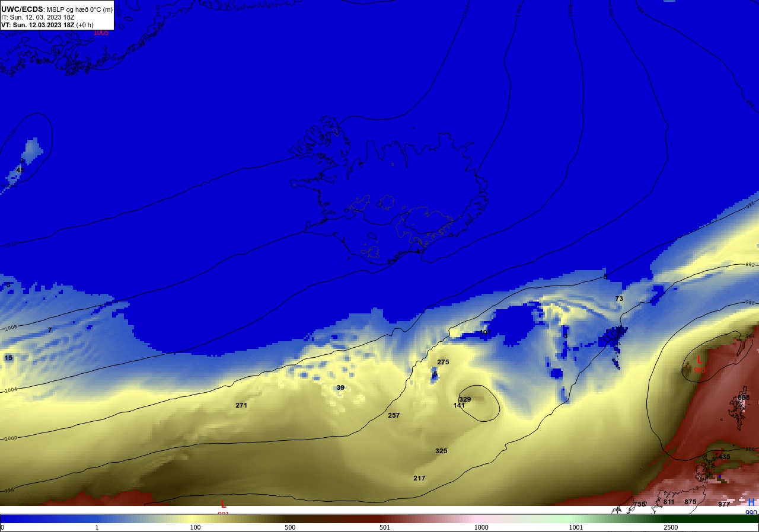This screenshot has width=759, height=532.
Task: Click the 73 height value
Action: pos(619,299)
